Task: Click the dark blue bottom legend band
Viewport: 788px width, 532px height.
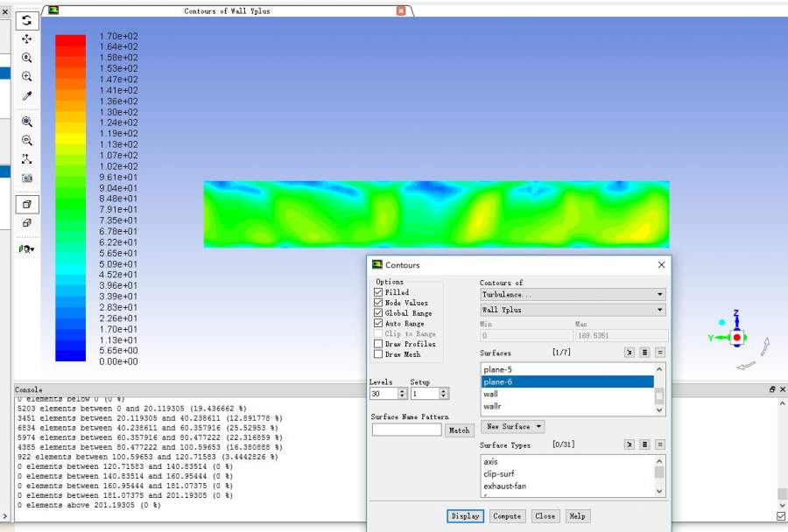Action: [70, 355]
